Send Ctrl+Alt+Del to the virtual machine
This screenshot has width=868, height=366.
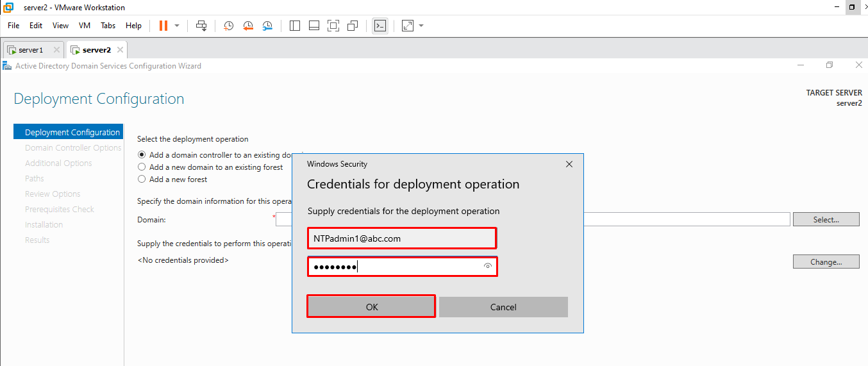click(201, 26)
